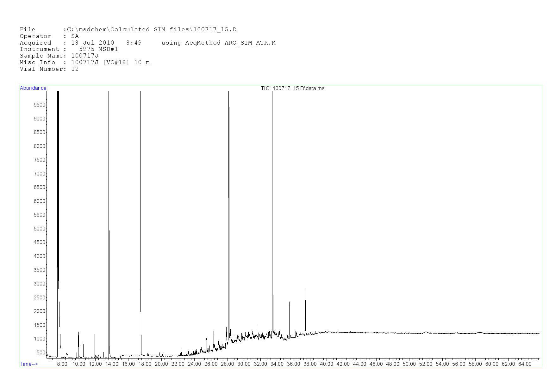Image resolution: width=555 pixels, height=392 pixels.
Task: Click the small peak at 10.00 minutes
Action: click(x=78, y=333)
